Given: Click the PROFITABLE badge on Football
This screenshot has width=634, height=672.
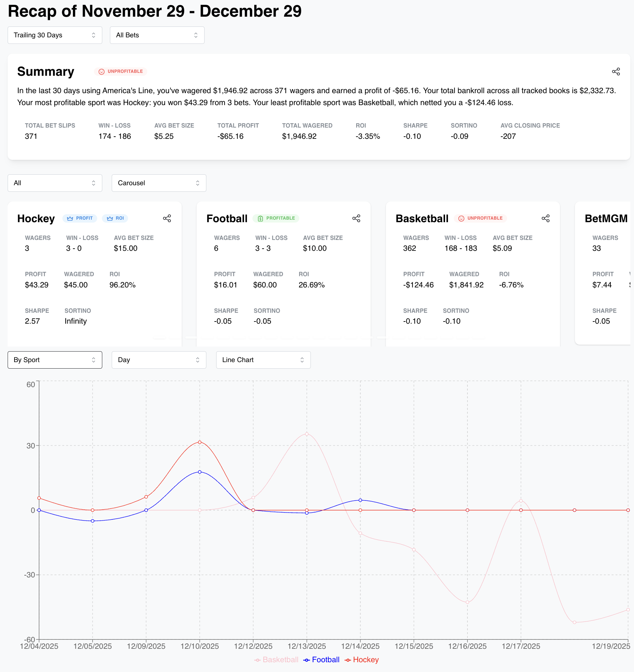Looking at the screenshot, I should coord(276,218).
